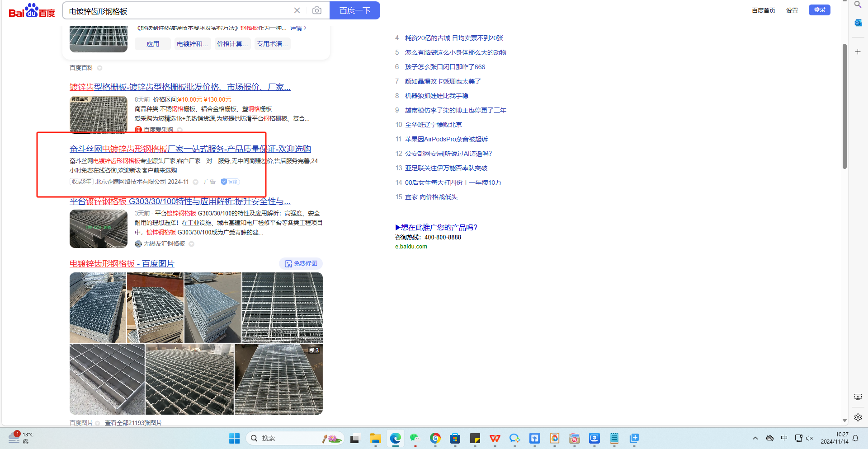The height and width of the screenshot is (449, 868).
Task: Open the e.baidu.com link
Action: coord(411,247)
